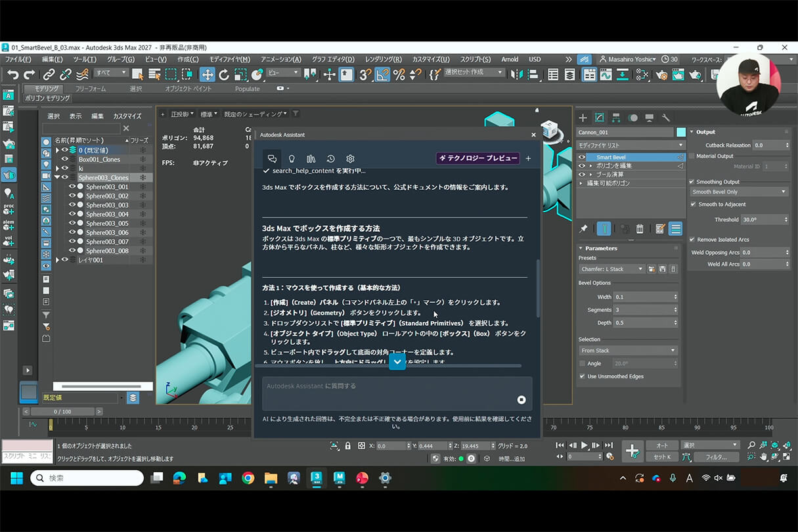The height and width of the screenshot is (532, 798).
Task: Open the 選択セット作成 dropdown
Action: click(x=474, y=72)
